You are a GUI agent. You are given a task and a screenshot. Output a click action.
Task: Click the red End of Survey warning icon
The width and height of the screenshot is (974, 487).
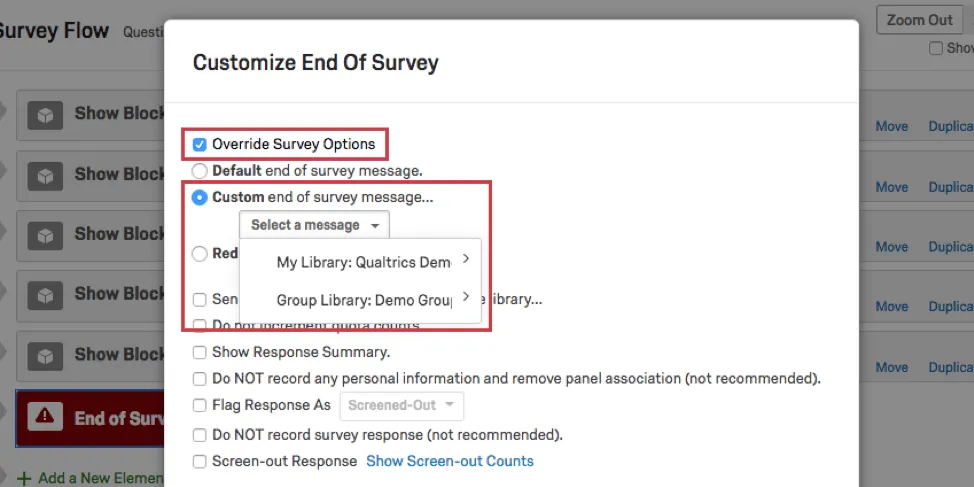pyautogui.click(x=43, y=418)
